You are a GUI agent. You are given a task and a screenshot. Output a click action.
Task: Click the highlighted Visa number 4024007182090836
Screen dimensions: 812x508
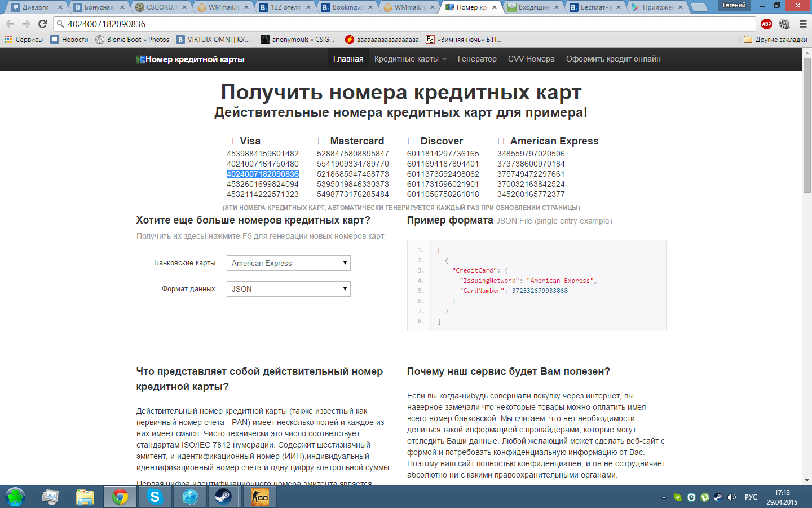click(x=263, y=174)
